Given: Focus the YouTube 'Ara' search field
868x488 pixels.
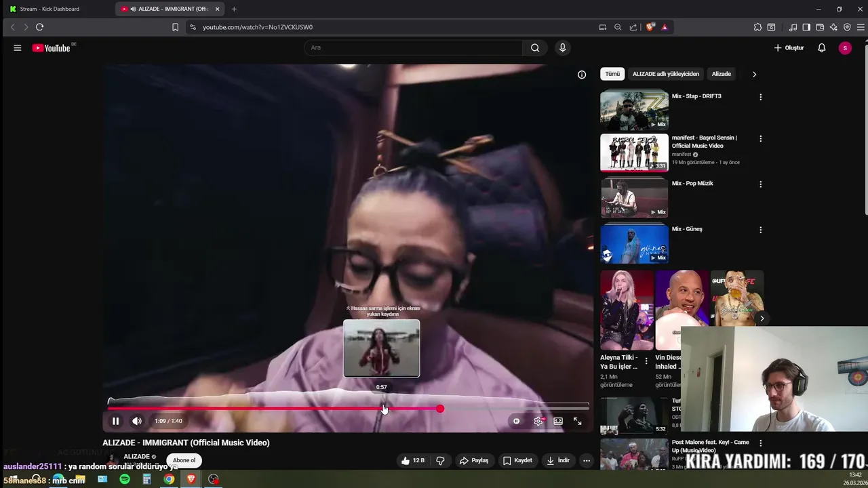Looking at the screenshot, I should tap(413, 47).
